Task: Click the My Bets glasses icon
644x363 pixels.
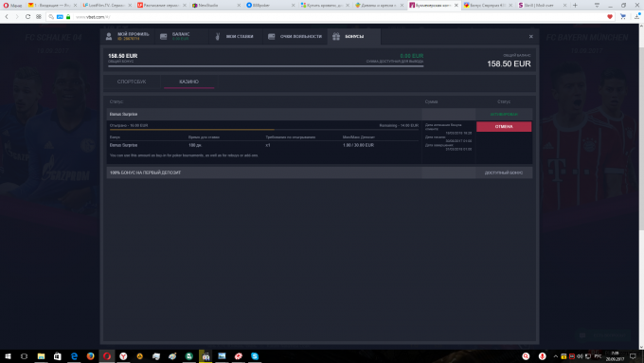Action: tap(218, 37)
